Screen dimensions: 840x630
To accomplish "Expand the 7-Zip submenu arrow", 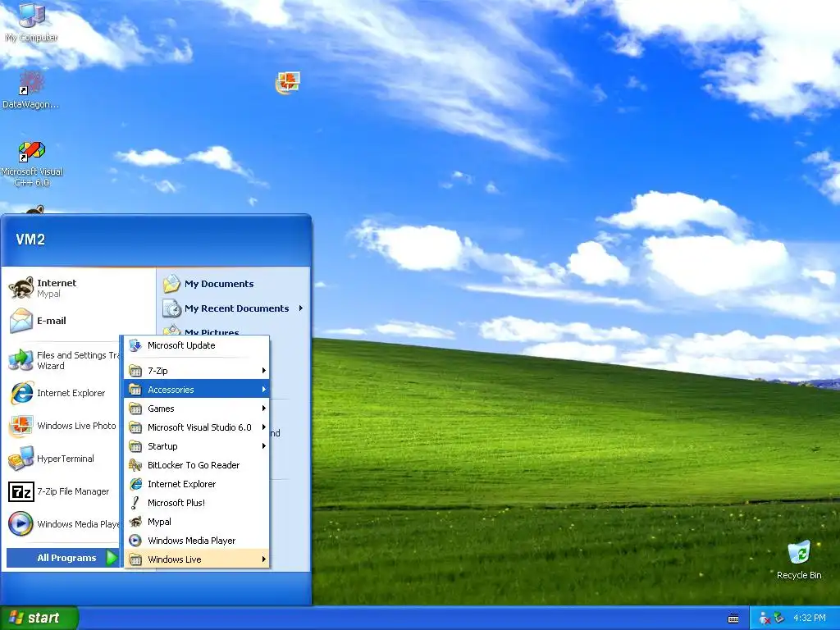I will (263, 370).
